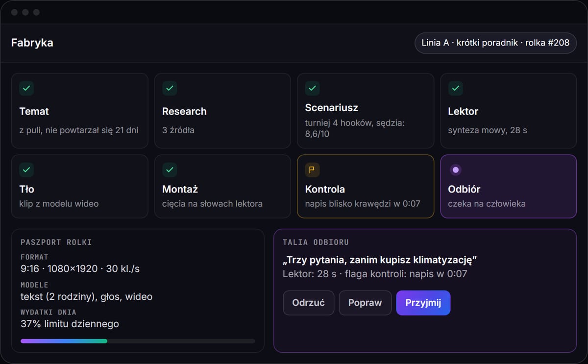Click 'napis blisko krawędzi w 0:07' text
Image resolution: width=588 pixels, height=364 pixels.
[363, 203]
